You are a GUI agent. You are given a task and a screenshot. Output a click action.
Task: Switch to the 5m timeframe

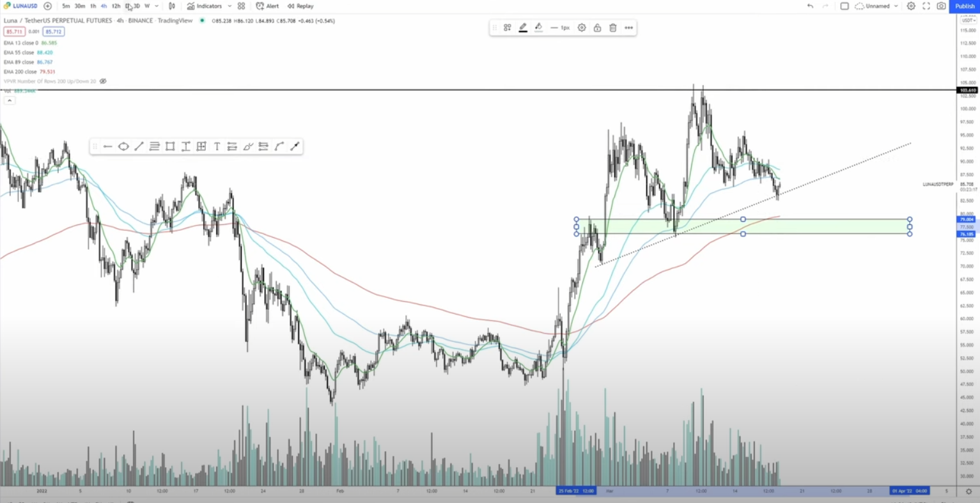(66, 6)
